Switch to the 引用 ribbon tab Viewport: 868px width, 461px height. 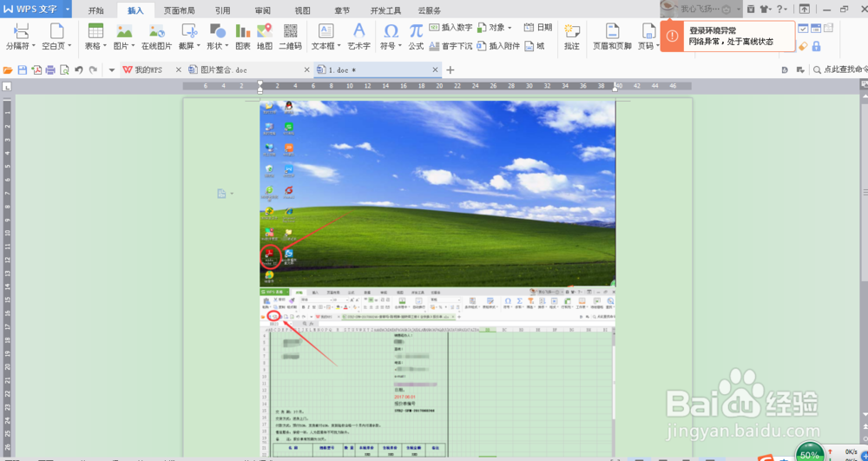click(x=222, y=10)
